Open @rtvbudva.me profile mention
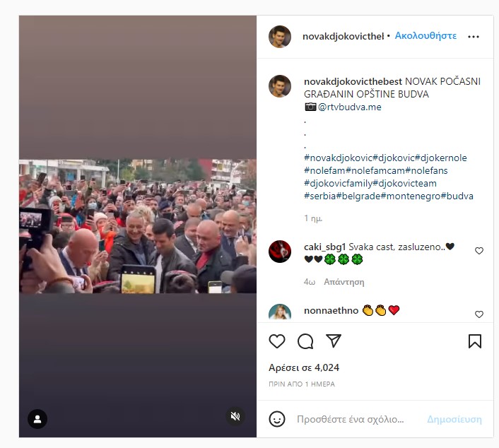The image size is (499, 448). point(349,107)
